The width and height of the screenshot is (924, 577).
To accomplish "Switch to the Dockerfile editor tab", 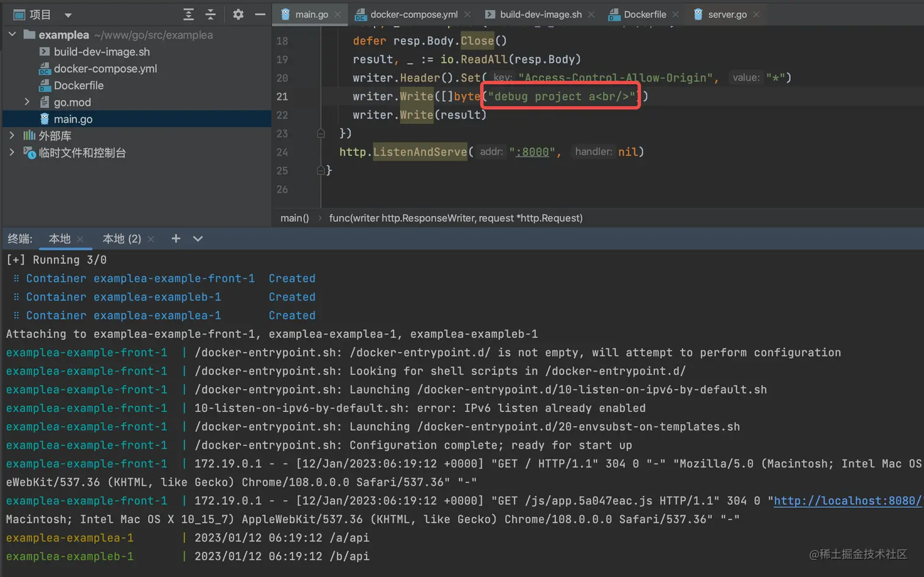I will (645, 14).
